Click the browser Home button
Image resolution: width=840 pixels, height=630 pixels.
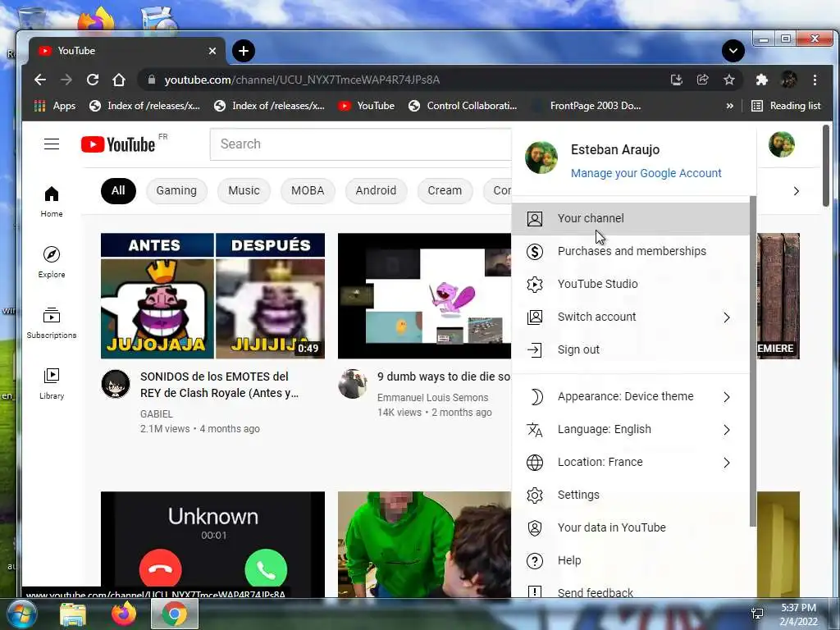coord(119,80)
